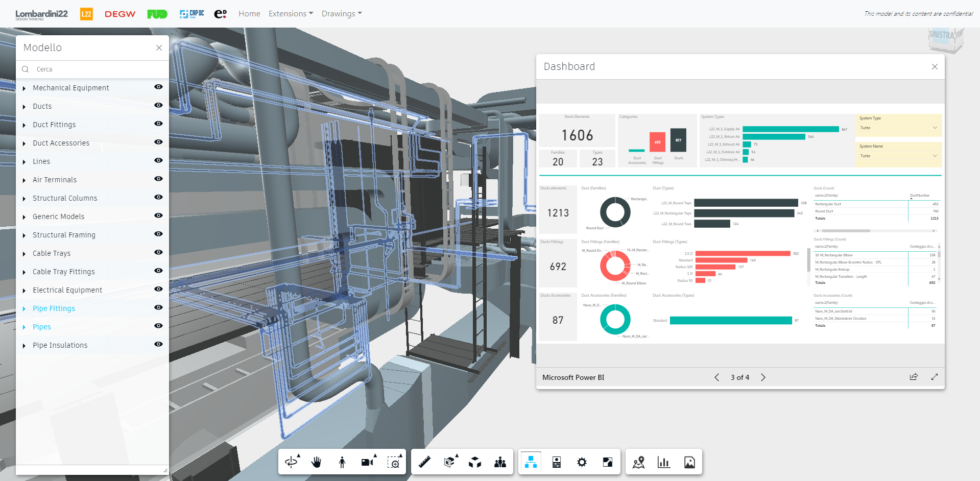This screenshot has height=481, width=980.
Task: Open the System Type dropdown
Action: pyautogui.click(x=898, y=128)
